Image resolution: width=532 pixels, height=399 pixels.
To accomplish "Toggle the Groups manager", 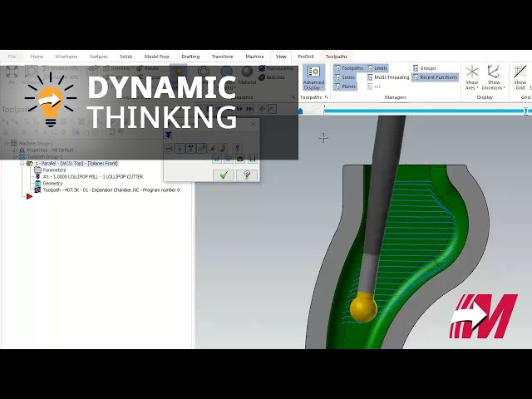I will pyautogui.click(x=425, y=68).
